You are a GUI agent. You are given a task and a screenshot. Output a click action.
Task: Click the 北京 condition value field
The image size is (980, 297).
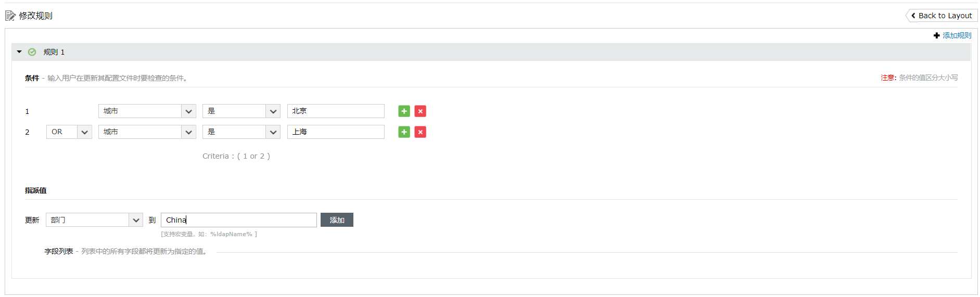336,111
